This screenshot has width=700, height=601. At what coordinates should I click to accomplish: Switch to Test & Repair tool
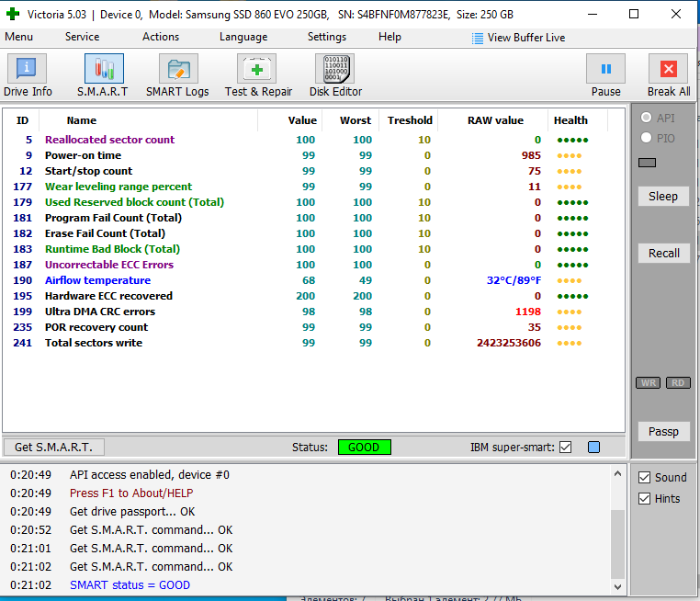(256, 69)
